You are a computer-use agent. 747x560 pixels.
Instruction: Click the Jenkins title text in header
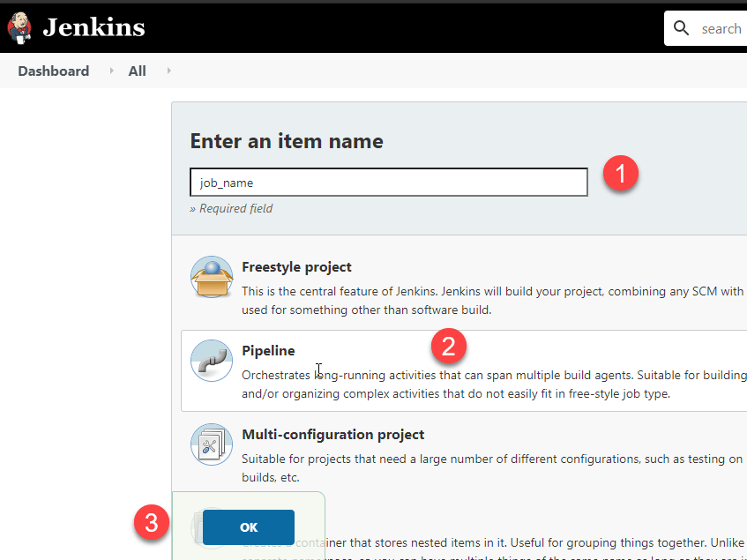[x=93, y=27]
